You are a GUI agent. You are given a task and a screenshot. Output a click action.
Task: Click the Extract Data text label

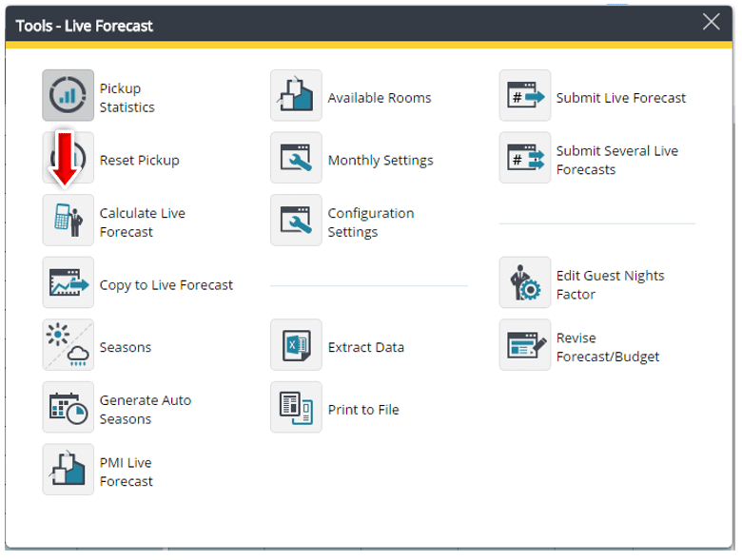coord(366,348)
